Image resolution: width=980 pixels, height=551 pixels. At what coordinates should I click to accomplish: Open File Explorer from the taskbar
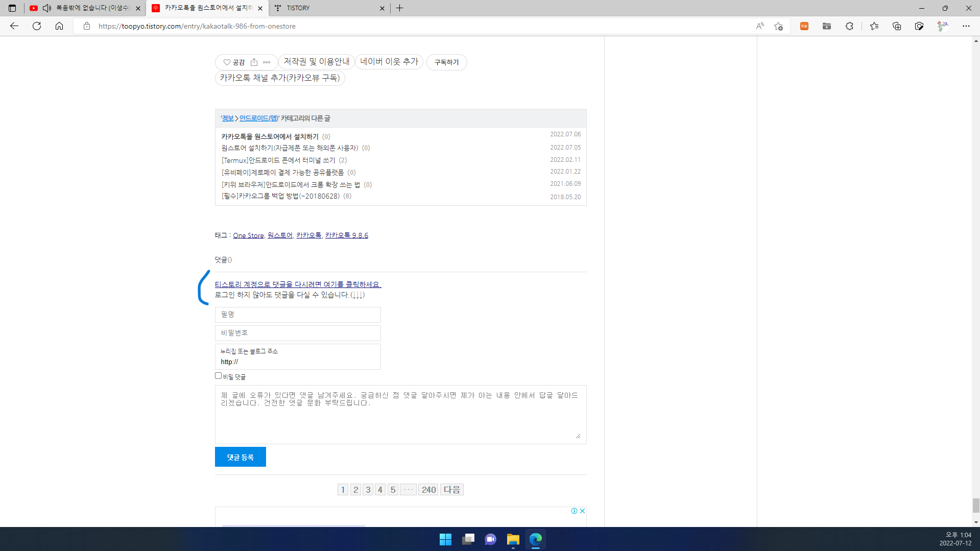(x=513, y=539)
